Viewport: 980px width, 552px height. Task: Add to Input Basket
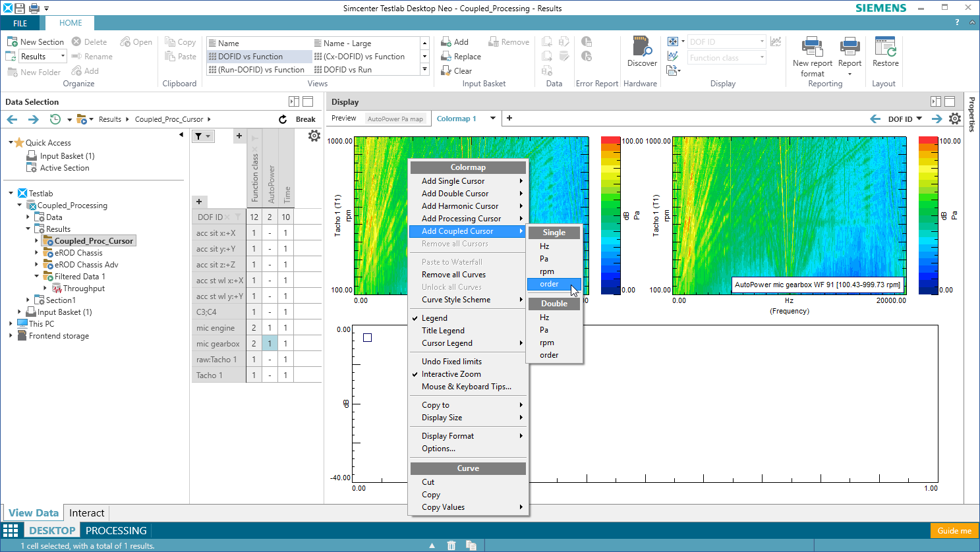tap(455, 41)
